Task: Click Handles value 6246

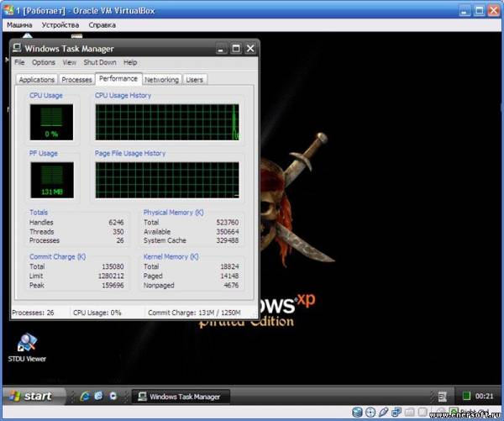Action: (x=116, y=222)
